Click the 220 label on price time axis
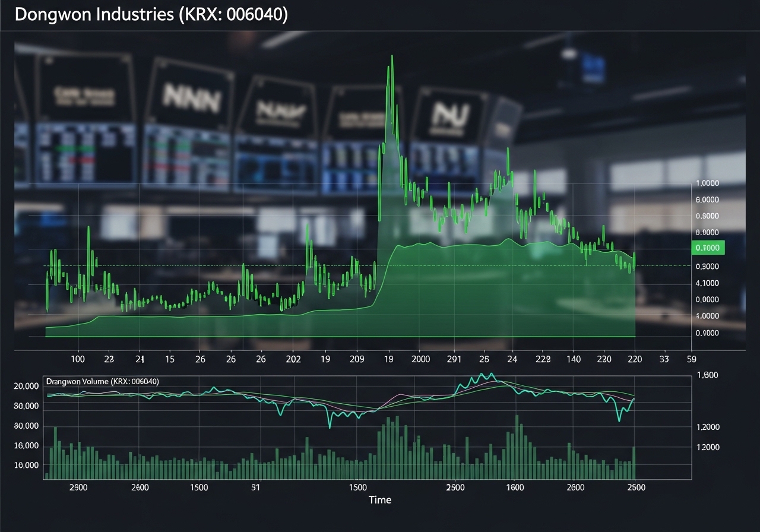Viewport: 760px width, 532px height. [x=635, y=359]
